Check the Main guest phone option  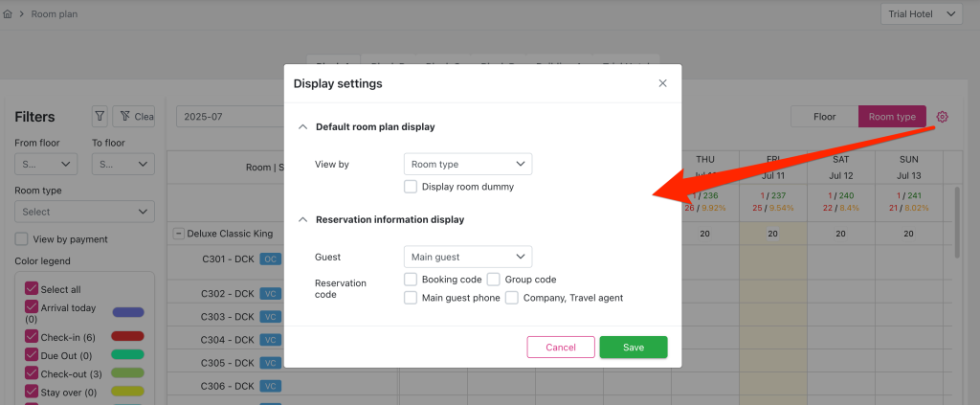[411, 298]
